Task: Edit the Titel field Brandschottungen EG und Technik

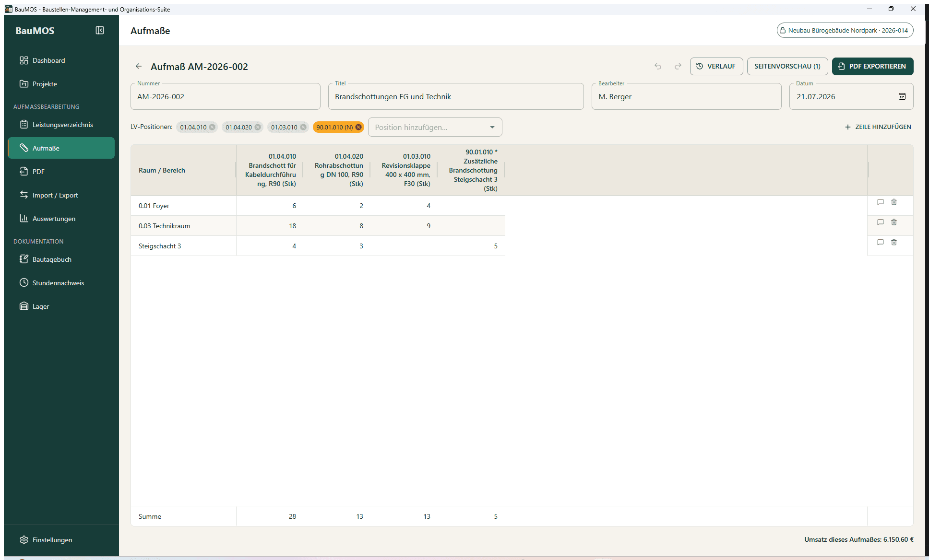Action: coord(456,96)
